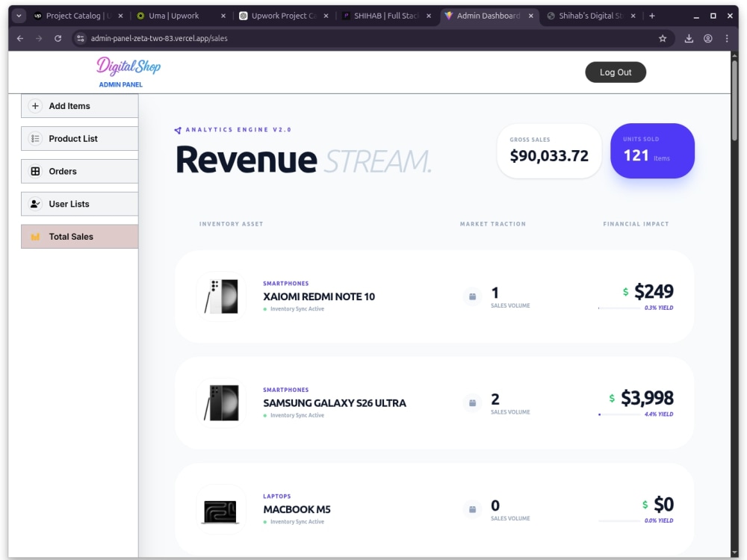747x560 pixels.
Task: Click the ADMIN PANEL label under the logo
Action: [x=120, y=85]
